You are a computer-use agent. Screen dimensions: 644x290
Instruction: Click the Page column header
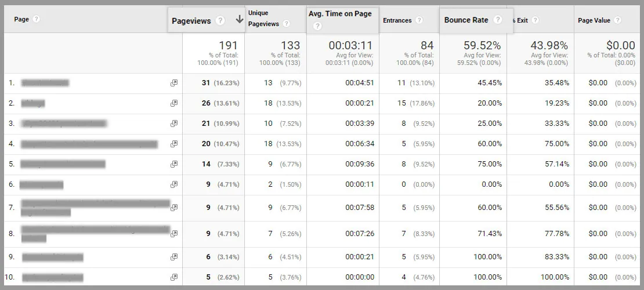[21, 19]
